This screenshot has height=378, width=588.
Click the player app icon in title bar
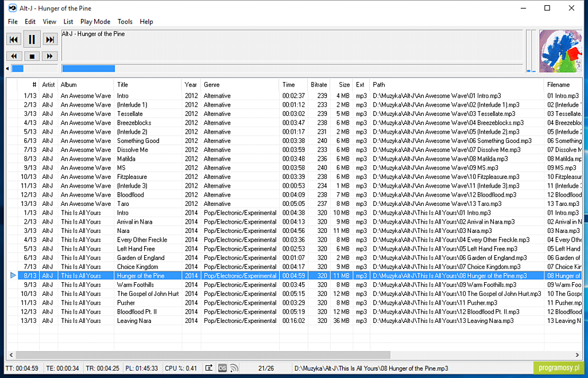point(13,8)
